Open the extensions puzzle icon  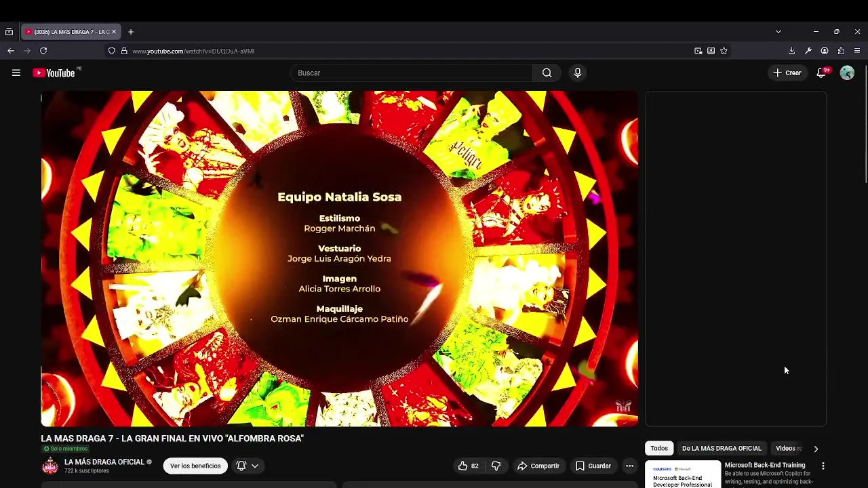point(841,51)
